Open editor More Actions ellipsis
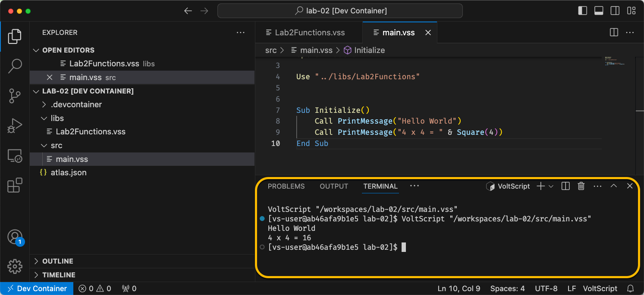Screen dimensions: 644x295 pos(630,32)
